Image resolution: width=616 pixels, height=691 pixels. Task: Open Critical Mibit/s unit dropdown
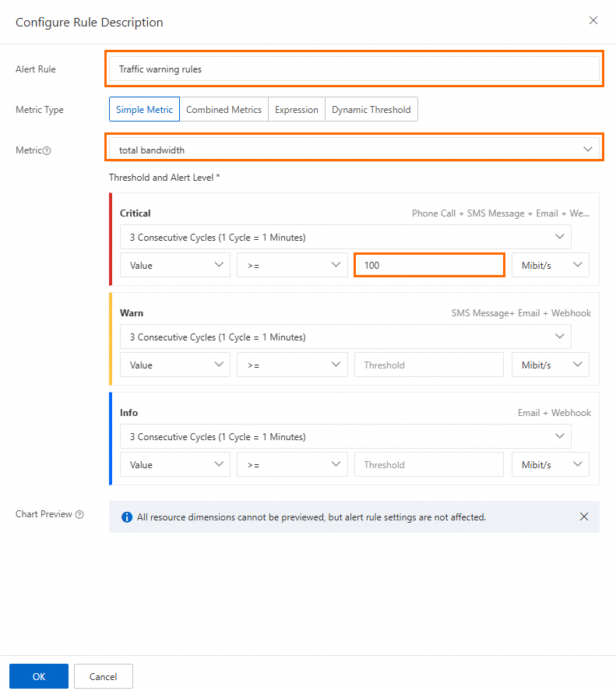point(550,265)
